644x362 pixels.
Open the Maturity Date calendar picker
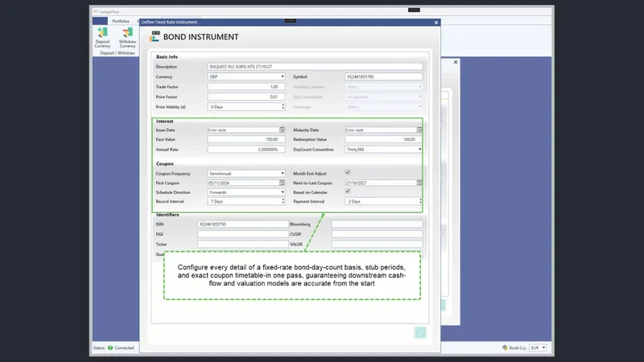pyautogui.click(x=419, y=130)
